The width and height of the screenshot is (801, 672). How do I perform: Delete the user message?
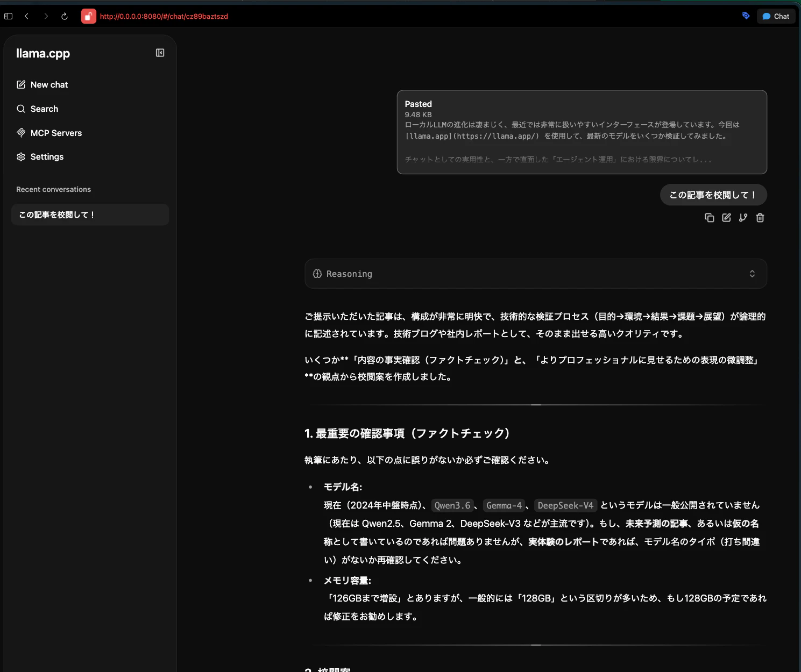tap(760, 218)
